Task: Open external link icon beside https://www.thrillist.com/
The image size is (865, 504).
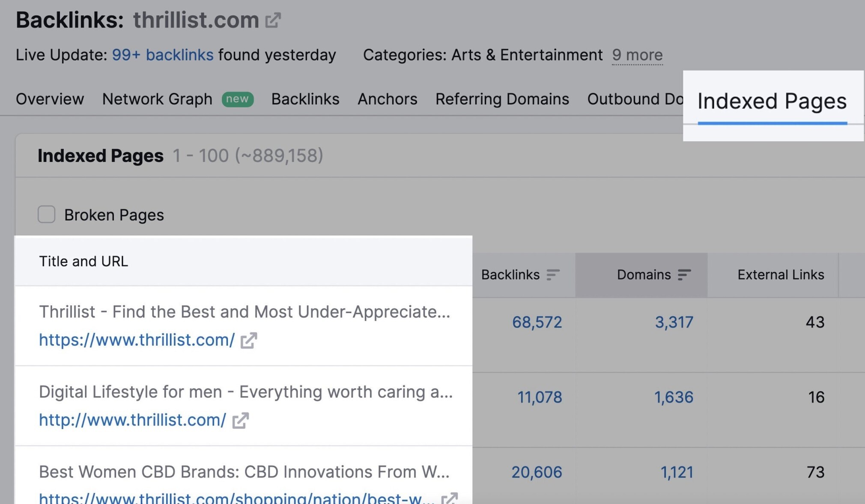Action: 248,340
